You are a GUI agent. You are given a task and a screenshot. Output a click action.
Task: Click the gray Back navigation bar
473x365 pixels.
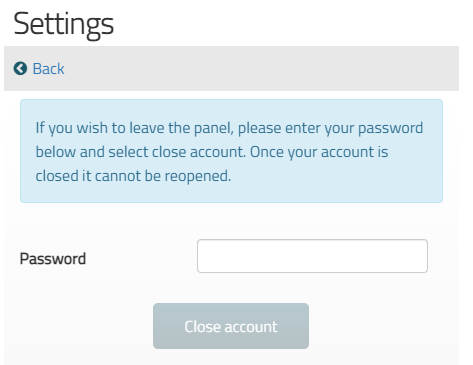[231, 69]
